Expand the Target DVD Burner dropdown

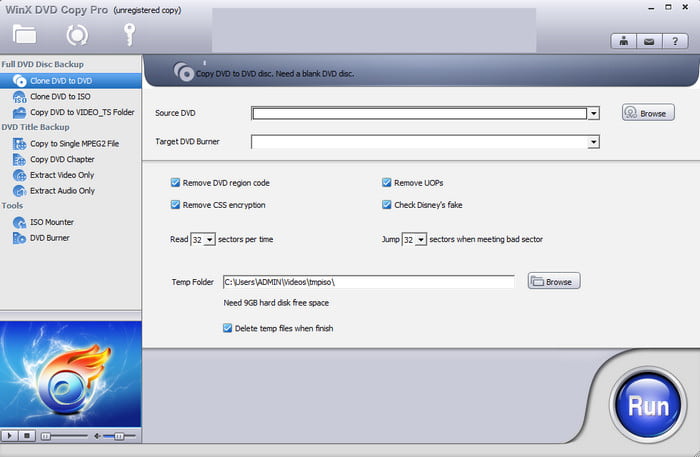click(593, 142)
